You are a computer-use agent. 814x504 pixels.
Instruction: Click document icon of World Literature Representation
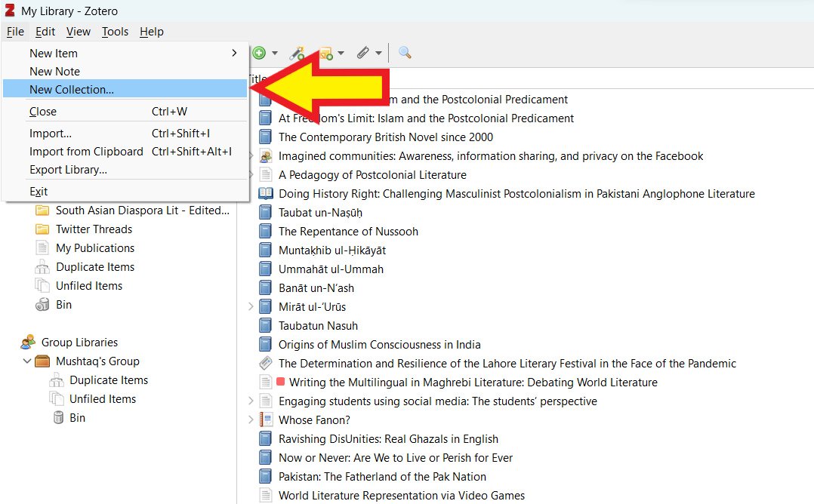(265, 495)
